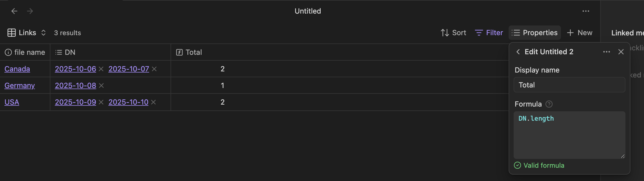This screenshot has width=644, height=181.
Task: Open the Canada file link
Action: click(17, 69)
